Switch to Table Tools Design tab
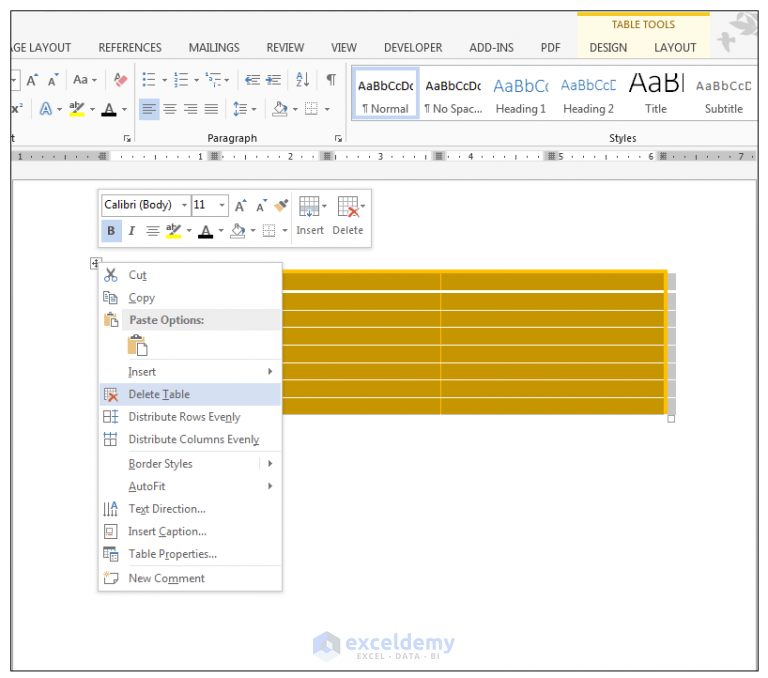Image resolution: width=768 pixels, height=678 pixels. (608, 48)
